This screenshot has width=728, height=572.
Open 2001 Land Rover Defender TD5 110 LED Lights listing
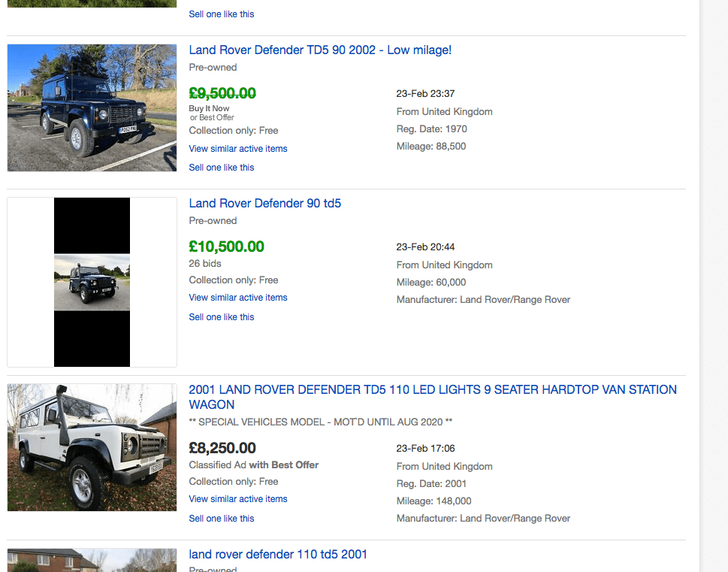tap(433, 397)
